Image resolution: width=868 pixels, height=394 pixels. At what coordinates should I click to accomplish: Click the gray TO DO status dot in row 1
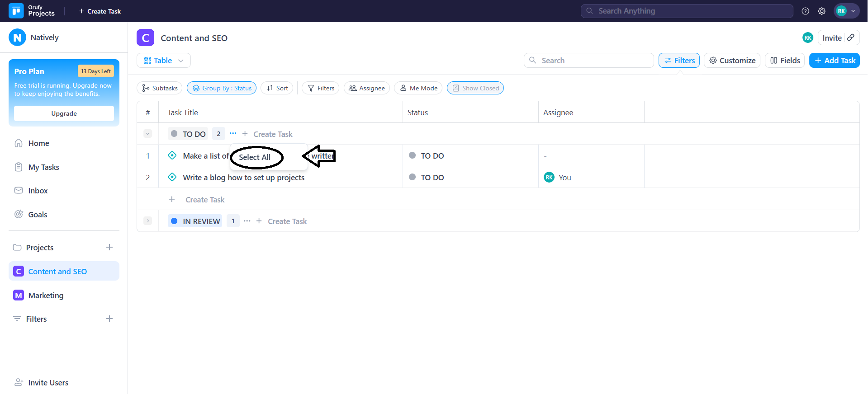tap(412, 155)
